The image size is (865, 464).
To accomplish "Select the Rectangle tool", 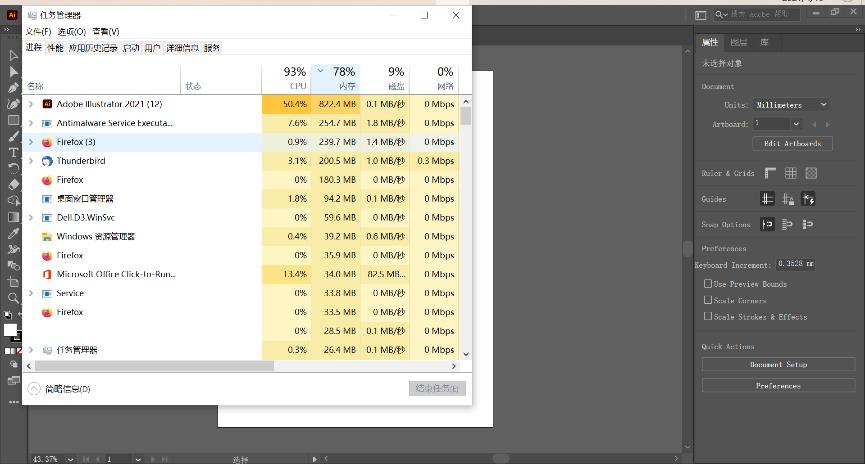I will click(x=13, y=120).
